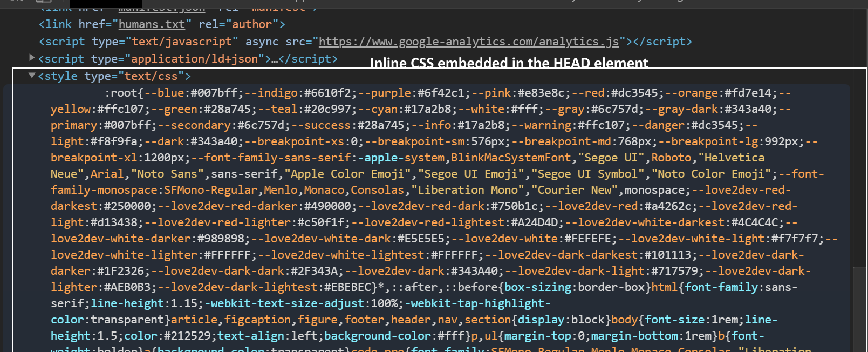868x352 pixels.
Task: Click the --cyan:#17a2b8 variable
Action: pyautogui.click(x=405, y=109)
